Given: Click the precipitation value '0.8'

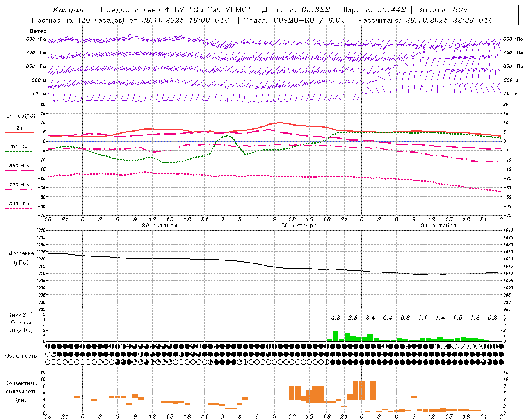Looking at the screenshot, I should point(405,318).
